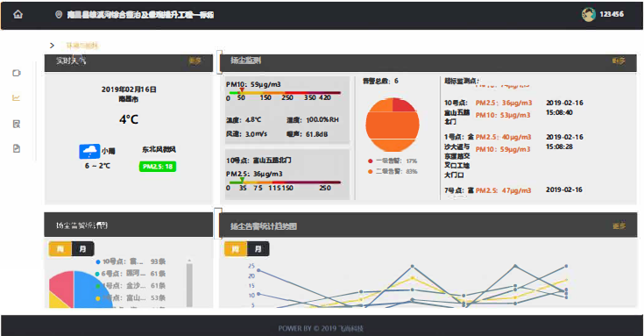Click the rainy weather cloud icon
Viewport: 644px width, 336px height.
(89, 152)
